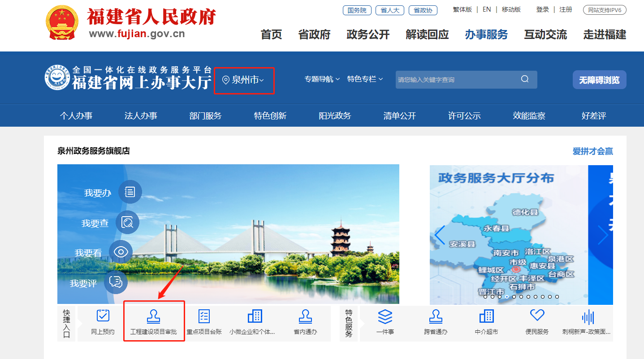Open 网上预约 calendar icon shortcut

[x=103, y=316]
